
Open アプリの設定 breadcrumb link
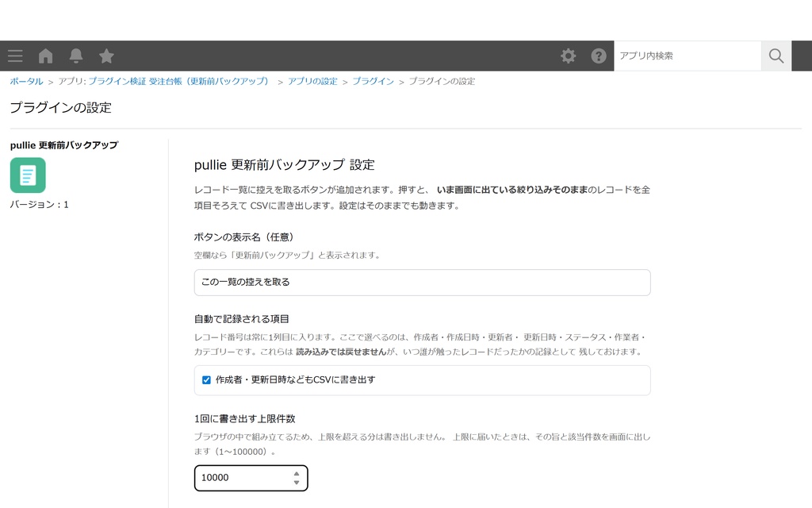pos(312,82)
